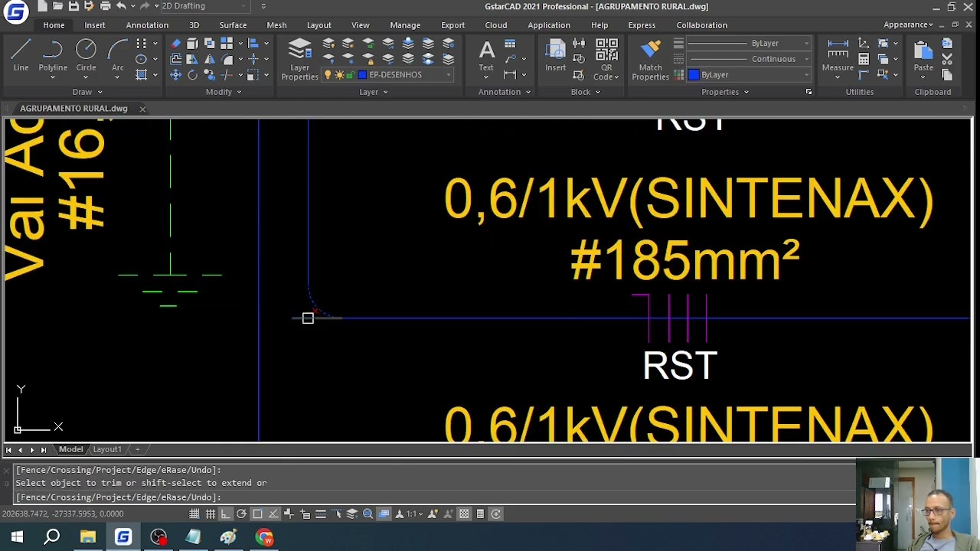The width and height of the screenshot is (980, 551).
Task: Toggle snap mode in status bar
Action: [194, 514]
